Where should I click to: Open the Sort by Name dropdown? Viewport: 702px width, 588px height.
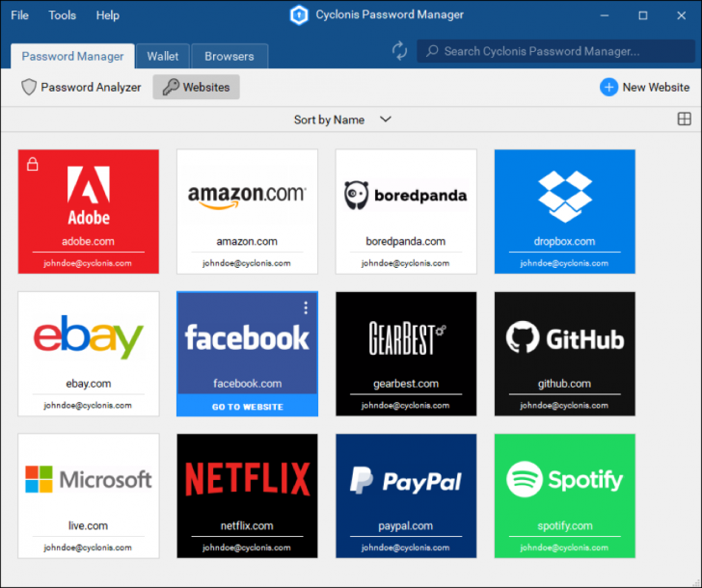(x=342, y=120)
